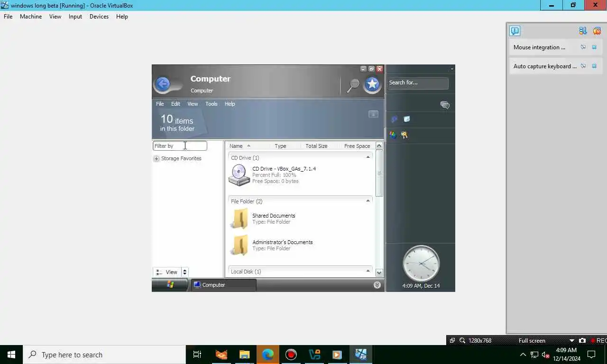Click the red record app taskbar icon

point(291,355)
